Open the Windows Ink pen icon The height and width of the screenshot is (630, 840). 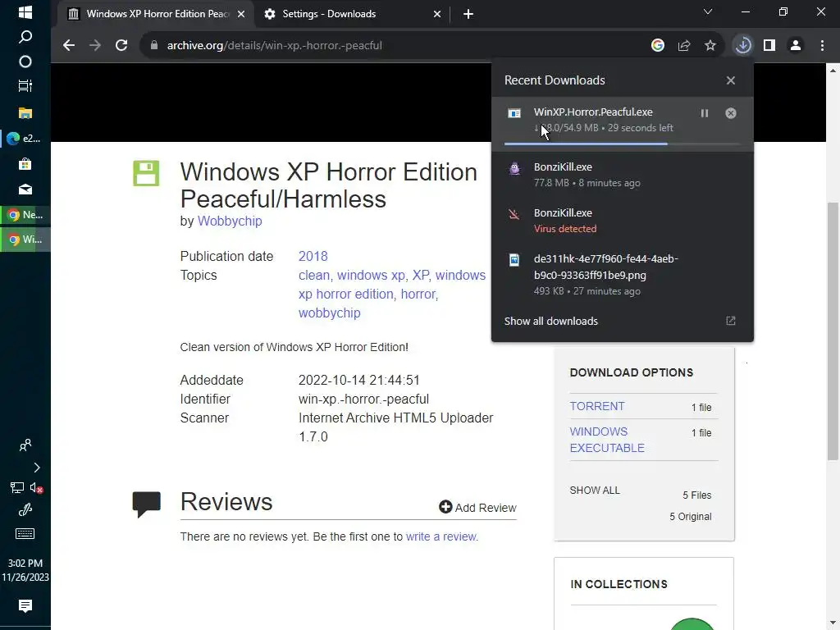(x=25, y=510)
